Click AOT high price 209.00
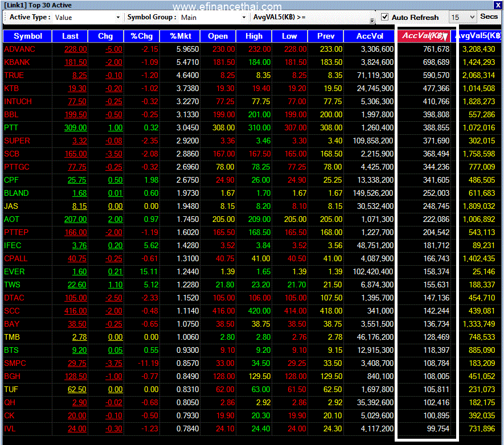This screenshot has height=445, width=504. pyautogui.click(x=259, y=219)
